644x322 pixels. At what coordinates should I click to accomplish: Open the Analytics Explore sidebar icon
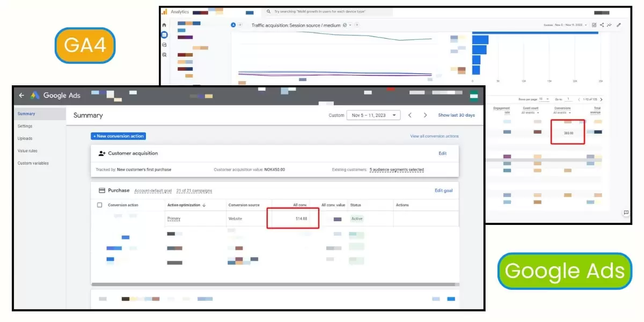[164, 45]
